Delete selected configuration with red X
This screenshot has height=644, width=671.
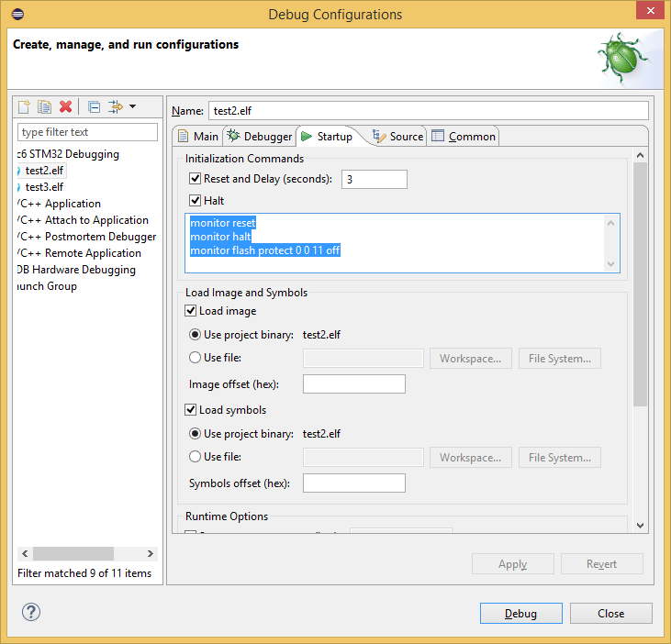click(65, 107)
